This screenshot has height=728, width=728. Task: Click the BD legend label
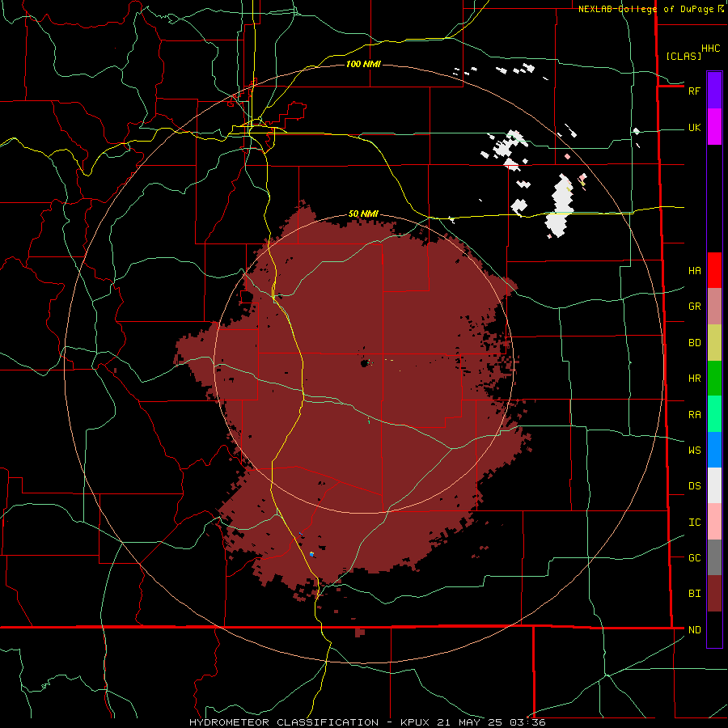click(x=694, y=343)
